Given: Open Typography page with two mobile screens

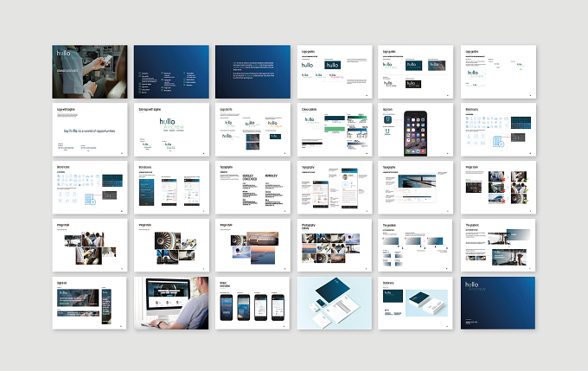Looking at the screenshot, I should click(x=335, y=188).
